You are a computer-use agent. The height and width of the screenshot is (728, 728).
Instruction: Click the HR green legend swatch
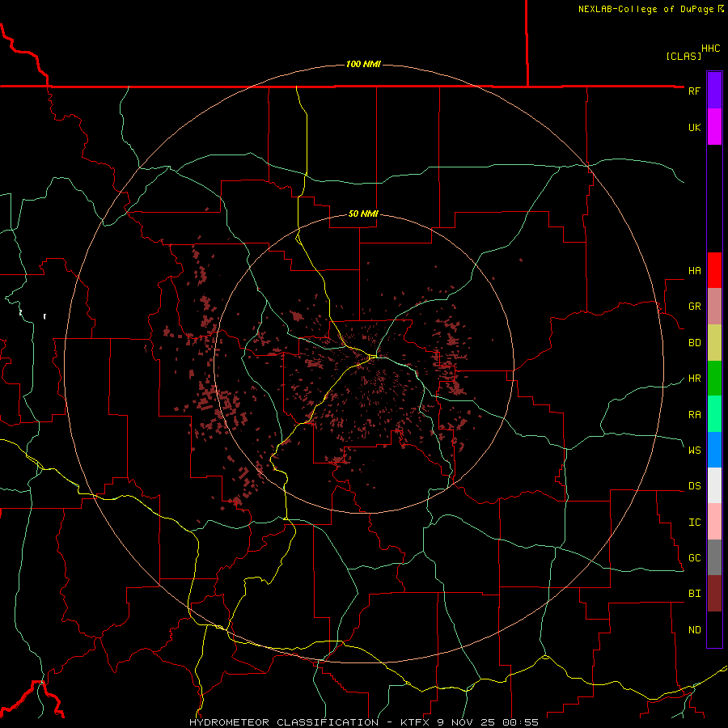click(x=714, y=379)
